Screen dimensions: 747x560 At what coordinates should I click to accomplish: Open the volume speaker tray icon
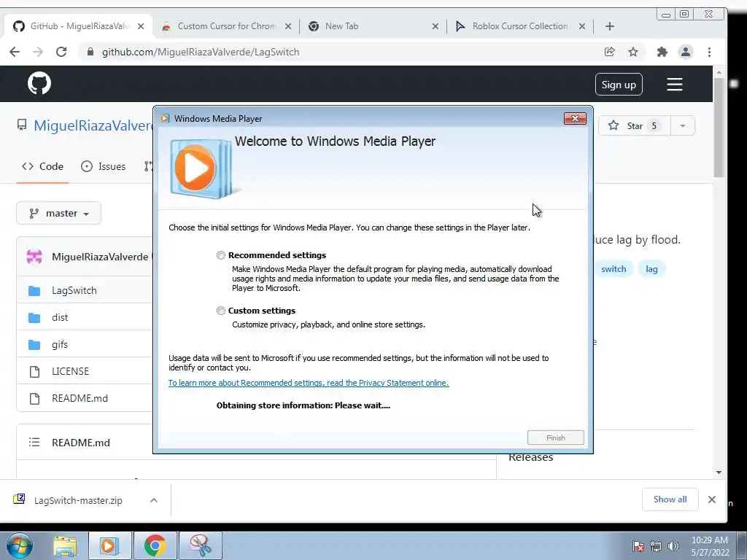click(x=673, y=546)
